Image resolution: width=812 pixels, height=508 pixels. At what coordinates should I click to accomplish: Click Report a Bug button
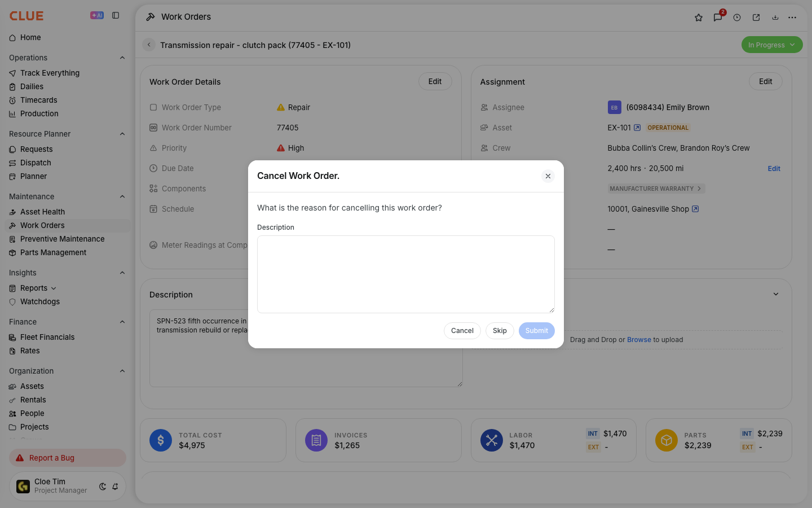tap(68, 458)
